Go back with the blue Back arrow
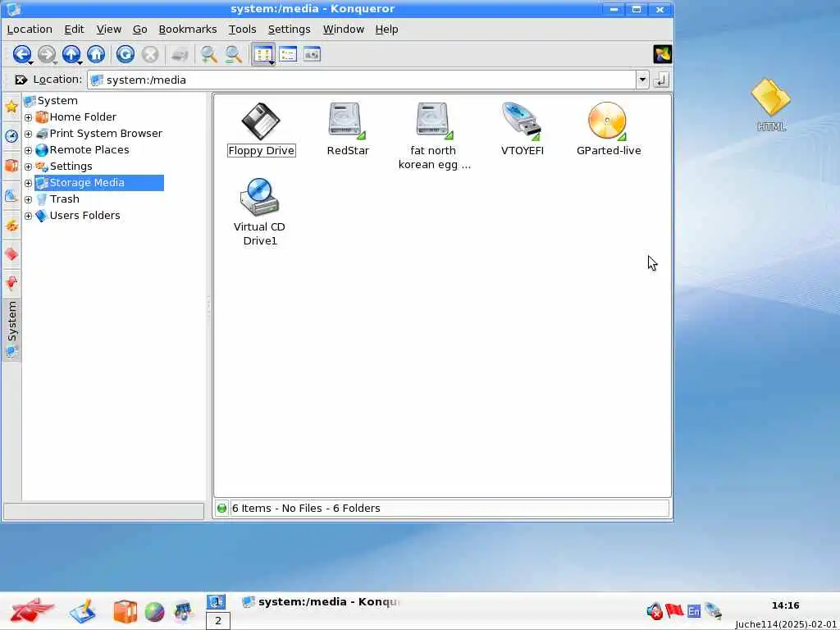Image resolution: width=840 pixels, height=630 pixels. [21, 54]
